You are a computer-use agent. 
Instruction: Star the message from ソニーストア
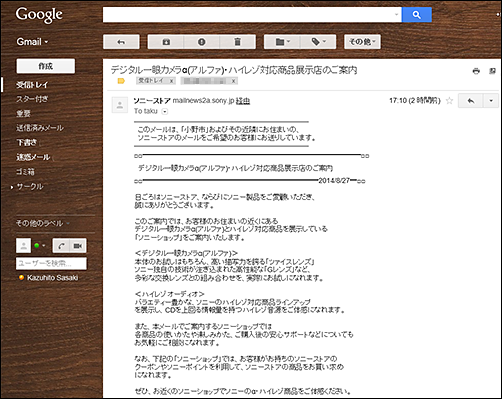coord(449,101)
